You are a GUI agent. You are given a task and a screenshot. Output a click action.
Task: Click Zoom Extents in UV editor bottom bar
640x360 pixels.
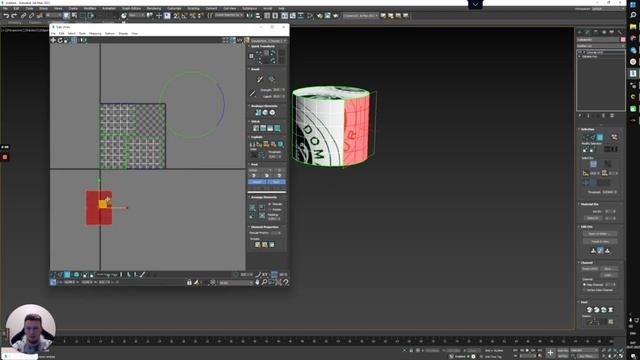(279, 282)
